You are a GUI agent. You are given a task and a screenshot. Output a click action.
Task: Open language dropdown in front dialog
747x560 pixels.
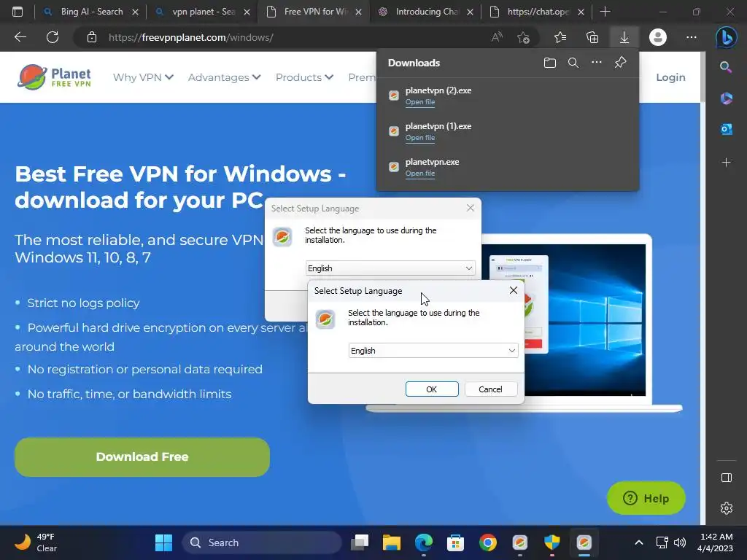433,351
